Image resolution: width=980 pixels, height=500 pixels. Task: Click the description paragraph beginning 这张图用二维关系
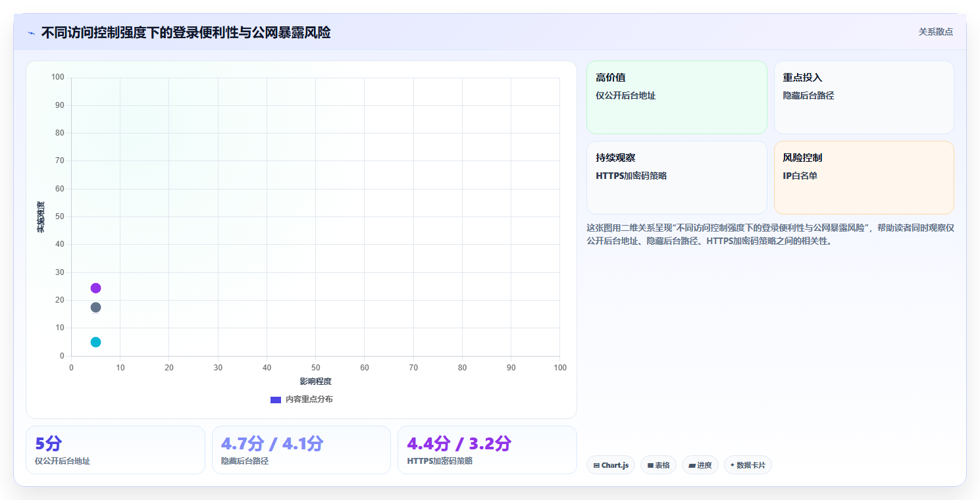(770, 234)
